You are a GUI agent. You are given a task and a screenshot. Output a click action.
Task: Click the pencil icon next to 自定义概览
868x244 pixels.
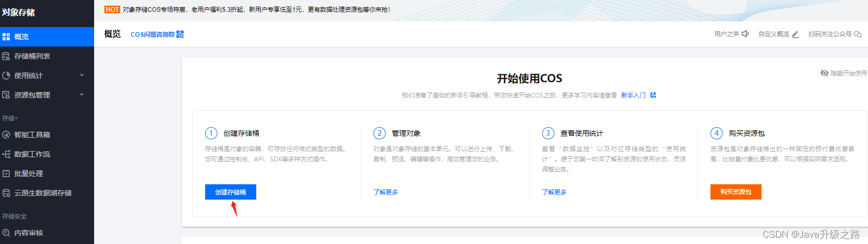coord(795,34)
